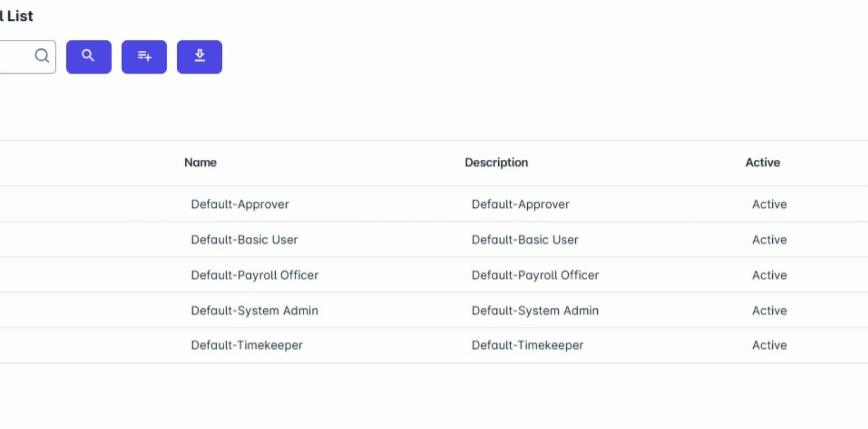Click the Active column header
The height and width of the screenshot is (429, 868).
pyautogui.click(x=762, y=162)
